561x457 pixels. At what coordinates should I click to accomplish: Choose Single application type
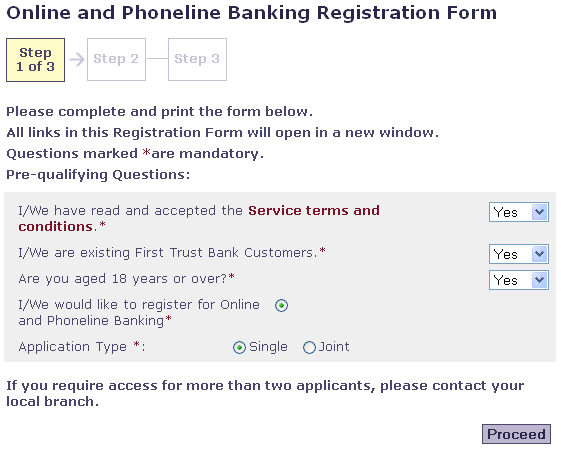pos(239,347)
